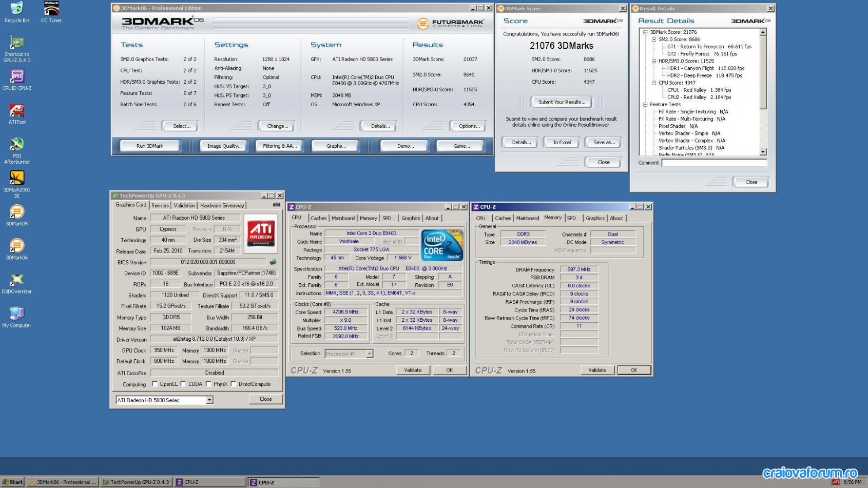Viewport: 868px width, 488px height.
Task: Select the ATITool desktop icon
Action: [x=16, y=114]
